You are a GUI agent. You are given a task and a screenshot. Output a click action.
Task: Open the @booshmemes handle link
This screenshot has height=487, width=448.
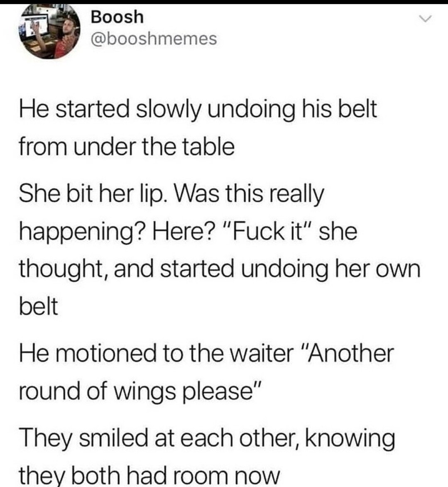[154, 39]
